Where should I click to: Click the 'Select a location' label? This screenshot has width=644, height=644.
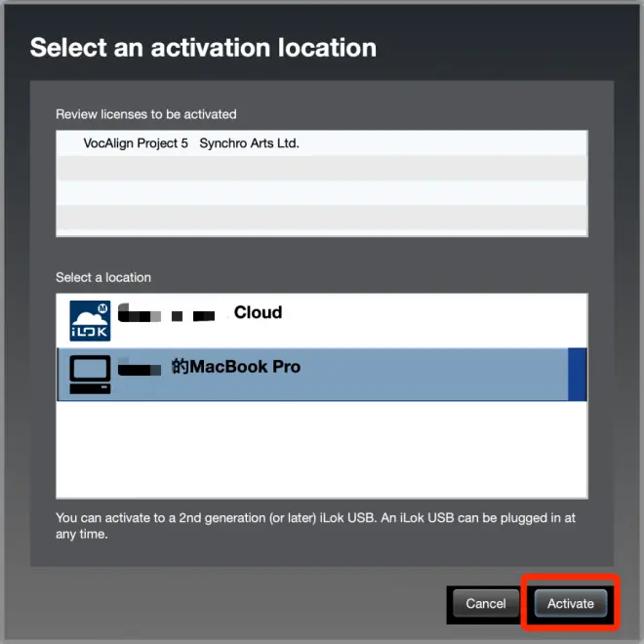coord(103,278)
